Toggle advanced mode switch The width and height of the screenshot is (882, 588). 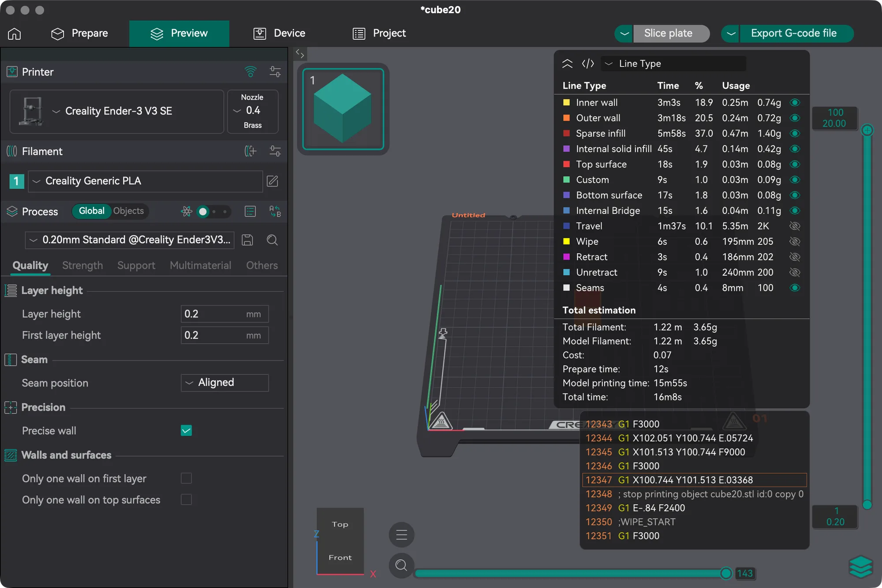213,212
